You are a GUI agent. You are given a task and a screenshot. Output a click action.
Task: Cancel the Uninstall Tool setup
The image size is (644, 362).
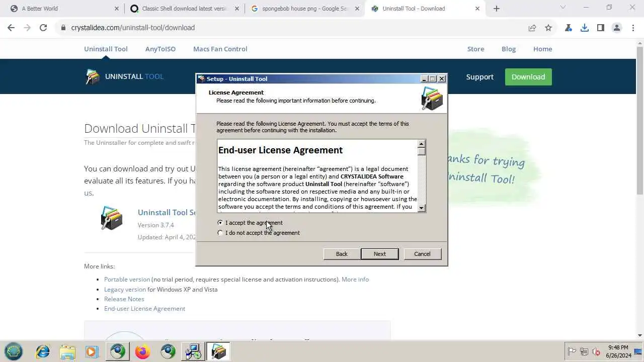coord(422,254)
